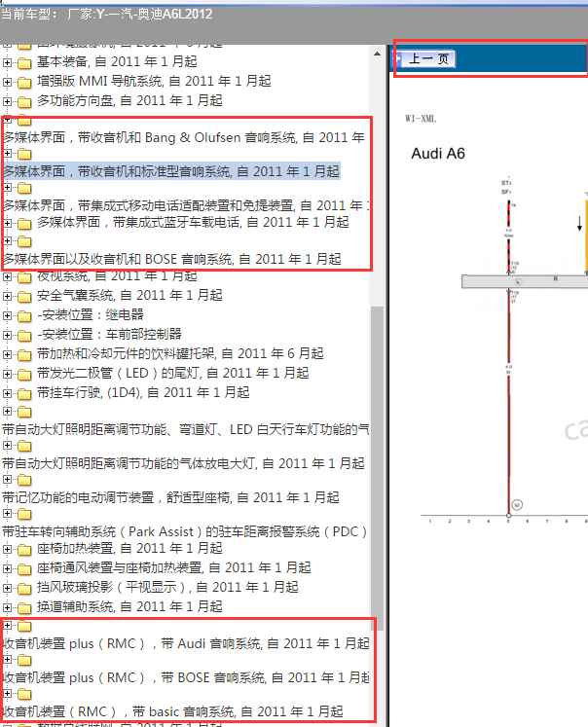Viewport: 588px width, 727px height.
Task: Click the gray R component bar in diagram
Action: click(x=525, y=281)
